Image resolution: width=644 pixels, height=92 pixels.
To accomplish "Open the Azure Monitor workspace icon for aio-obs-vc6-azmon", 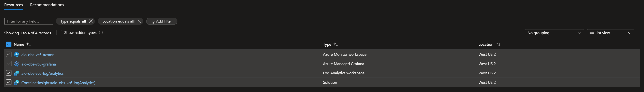I will [x=17, y=55].
